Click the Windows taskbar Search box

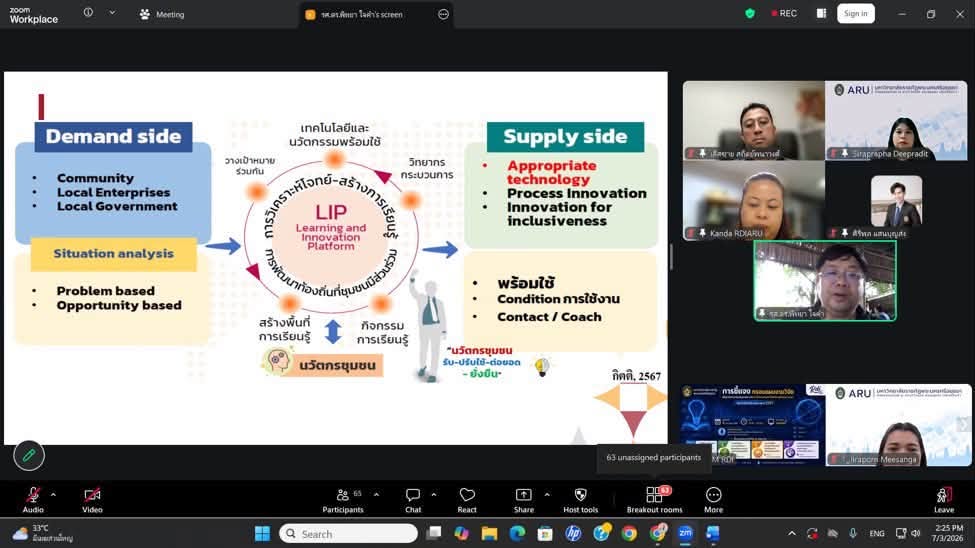[x=348, y=534]
